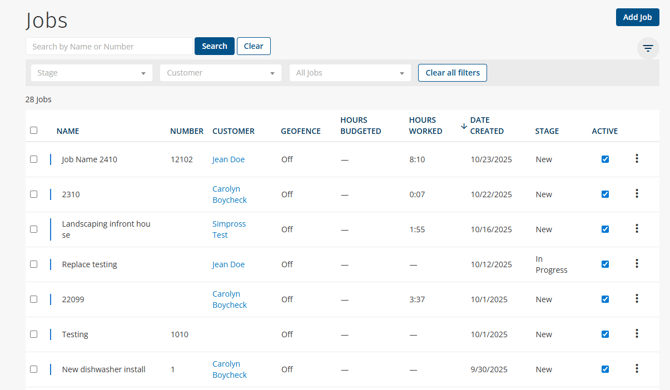
Task: Select the Landscaping infront house row checkbox
Action: [34, 229]
